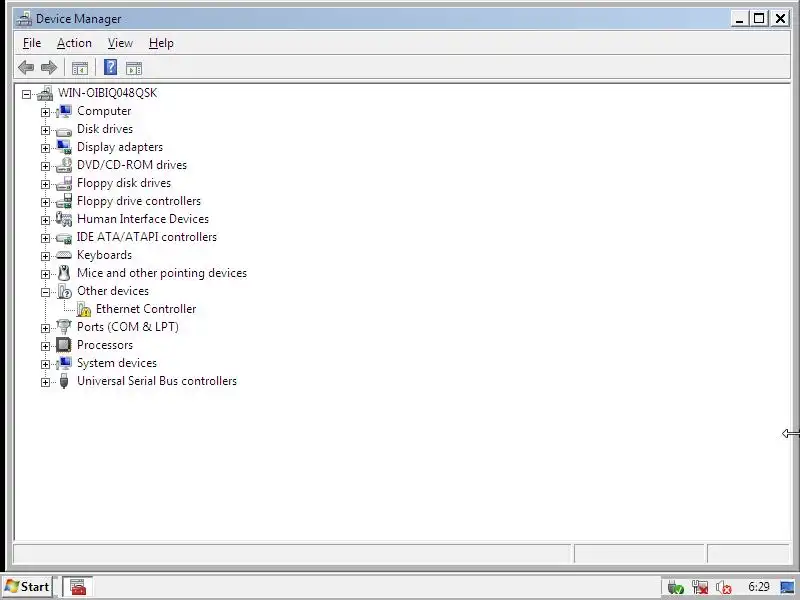Select the System devices label
Image resolution: width=800 pixels, height=600 pixels.
point(117,363)
